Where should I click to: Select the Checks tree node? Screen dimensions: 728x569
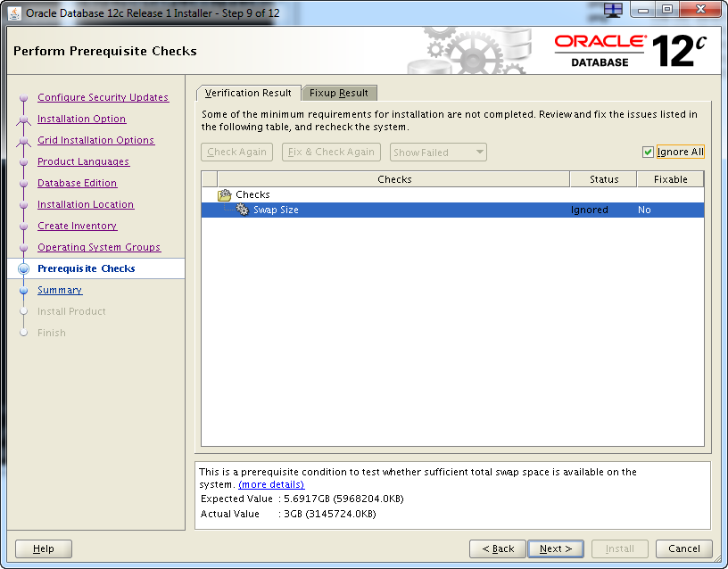252,194
